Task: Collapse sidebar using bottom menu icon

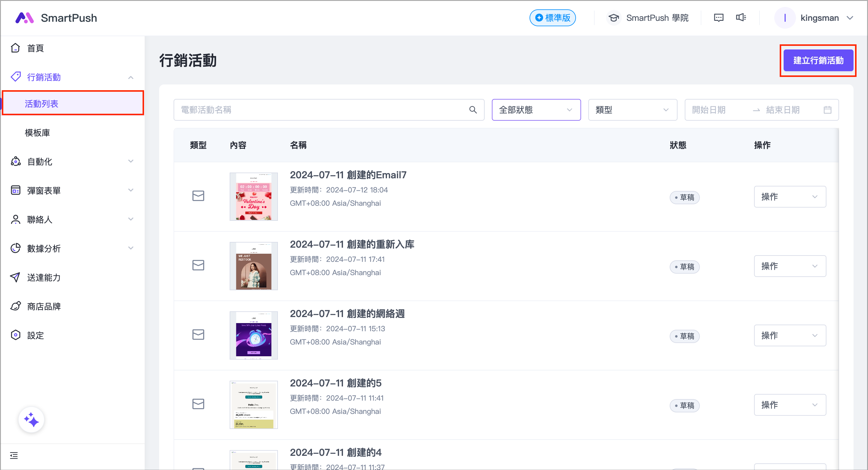Action: pyautogui.click(x=14, y=456)
